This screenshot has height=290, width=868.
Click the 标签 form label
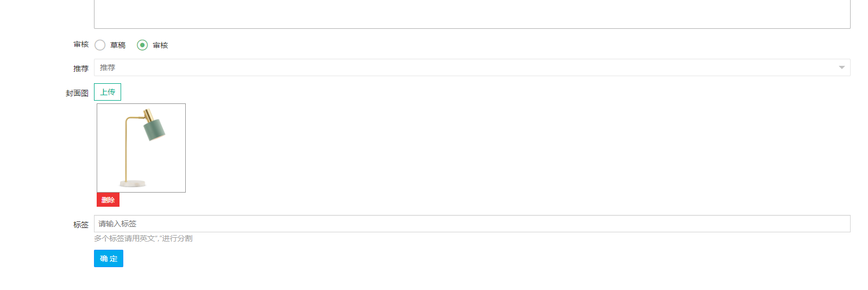tap(81, 225)
